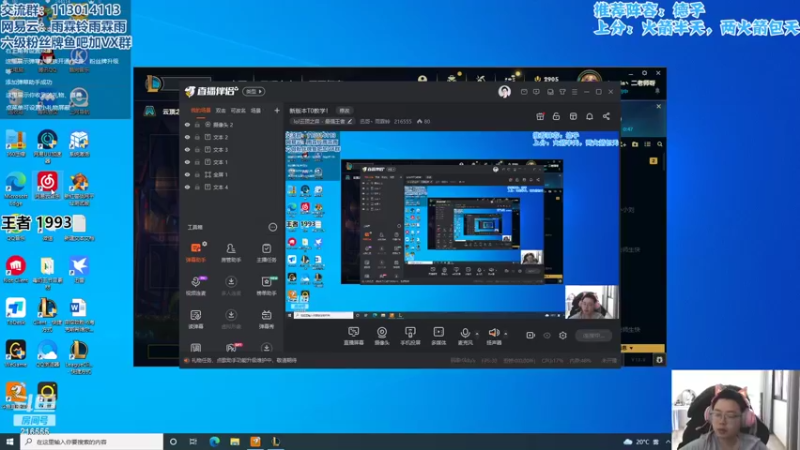
Task: Open the 房管助手 tool
Action: pos(231,252)
